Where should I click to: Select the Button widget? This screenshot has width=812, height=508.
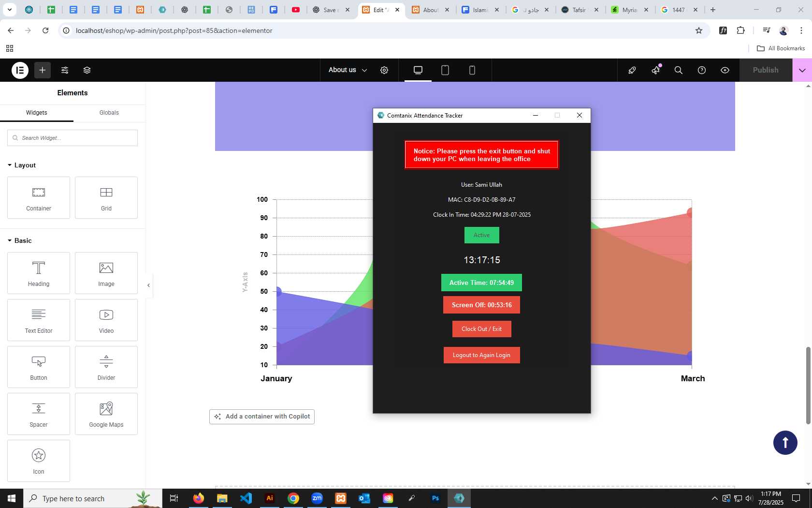click(39, 367)
